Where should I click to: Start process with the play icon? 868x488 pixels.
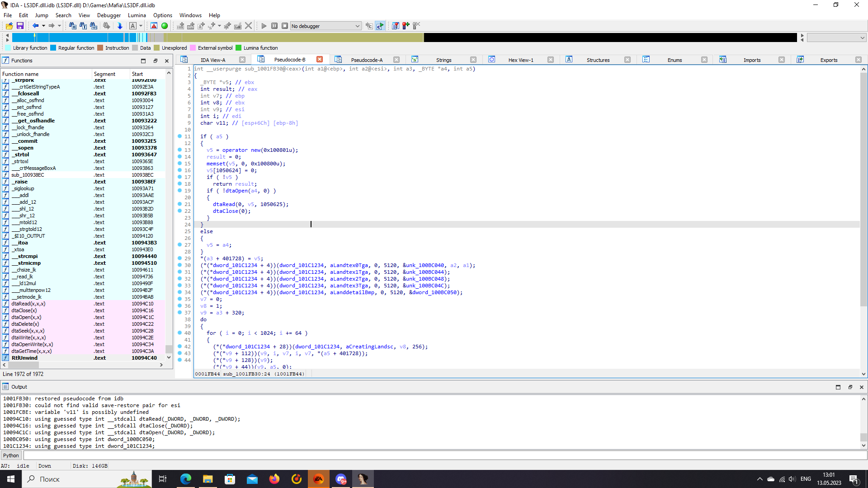(264, 26)
